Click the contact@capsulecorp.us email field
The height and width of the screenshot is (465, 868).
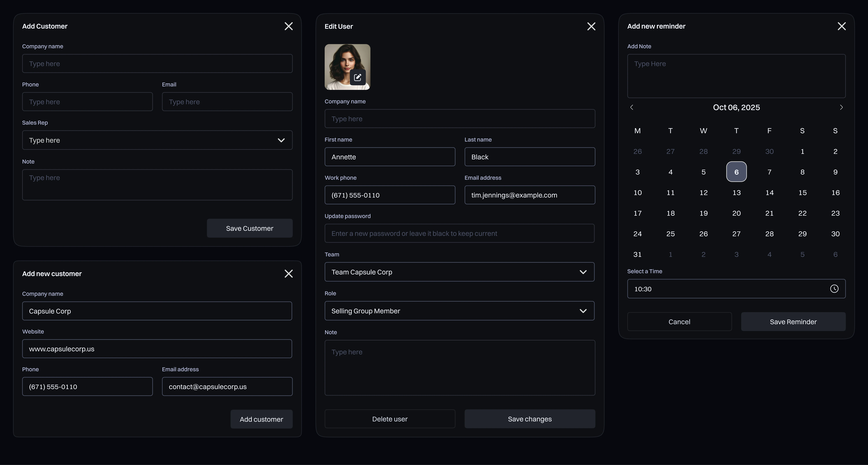pos(227,386)
